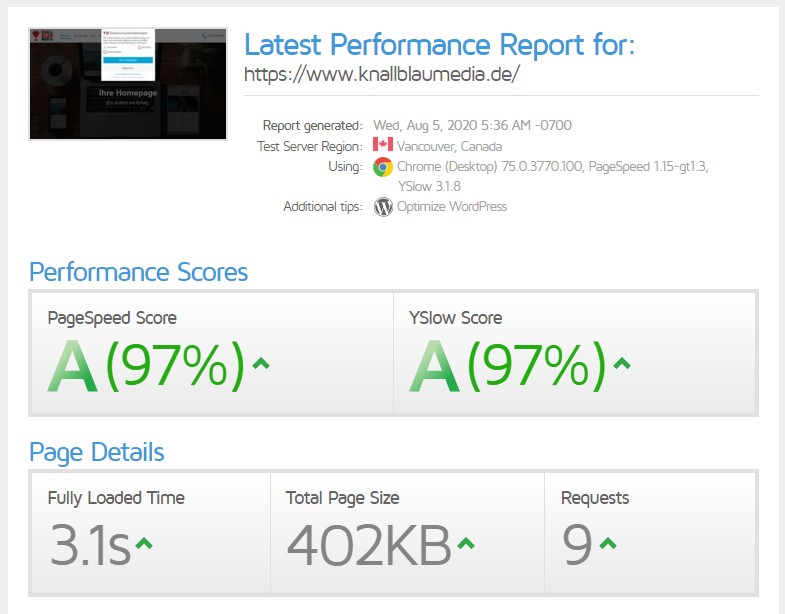
Task: Click the Chrome browser icon
Action: tap(382, 167)
